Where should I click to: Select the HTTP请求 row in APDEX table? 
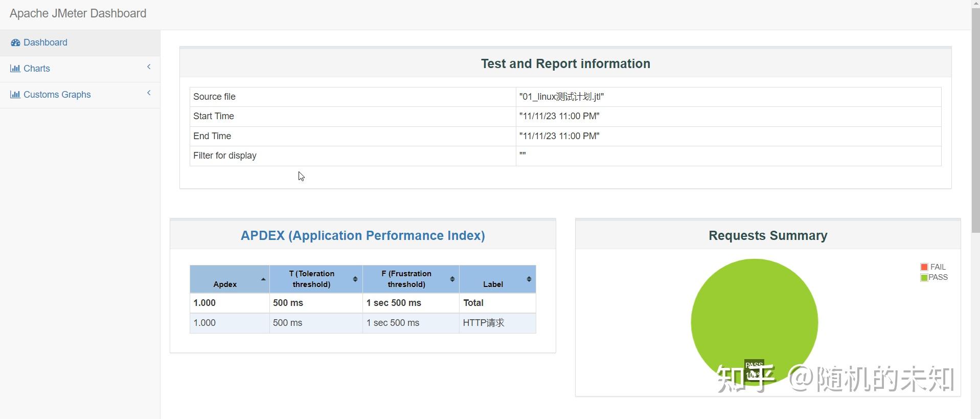pos(362,323)
